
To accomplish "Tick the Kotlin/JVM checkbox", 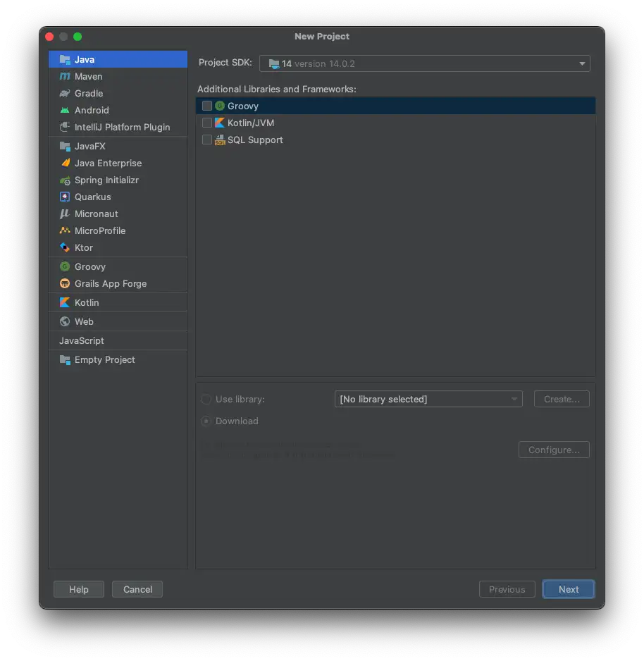I will [x=207, y=123].
